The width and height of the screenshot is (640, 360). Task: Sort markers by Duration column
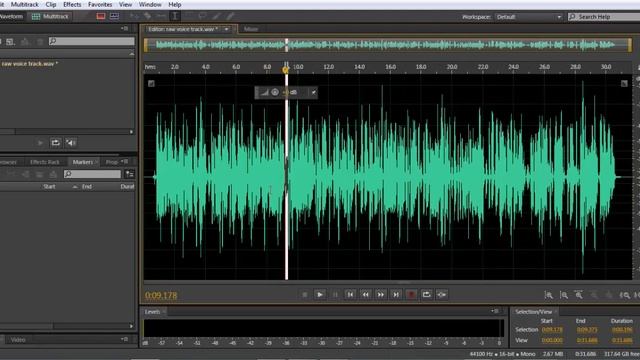pos(127,187)
